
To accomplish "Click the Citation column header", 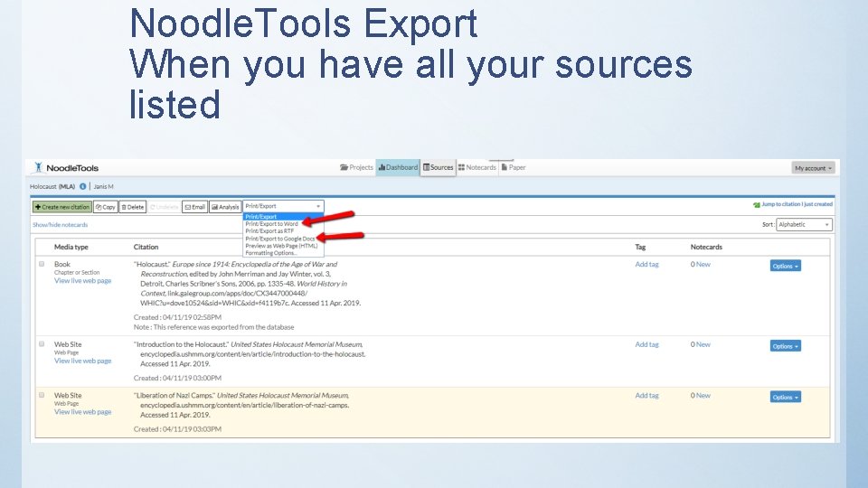I will (x=146, y=248).
